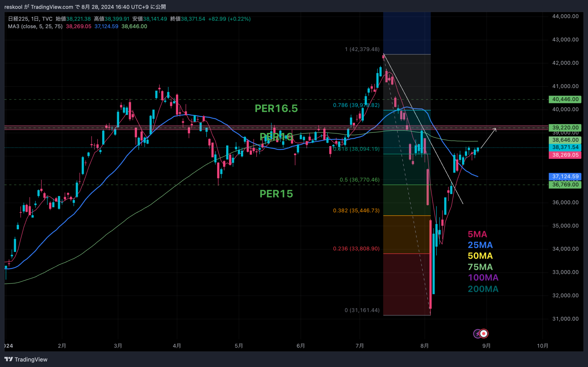Click the pink 38,269.05 price label

point(565,155)
